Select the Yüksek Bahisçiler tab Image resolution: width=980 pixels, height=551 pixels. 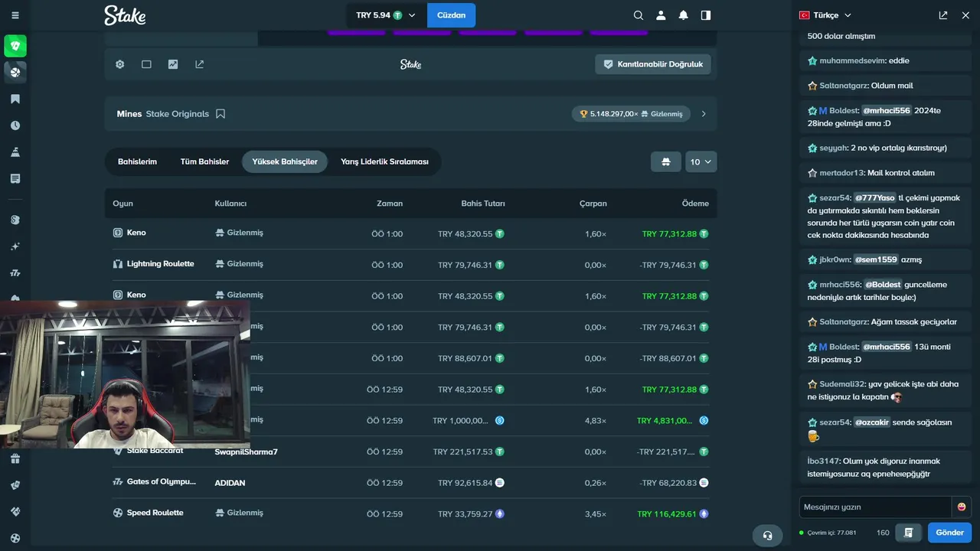coord(285,161)
